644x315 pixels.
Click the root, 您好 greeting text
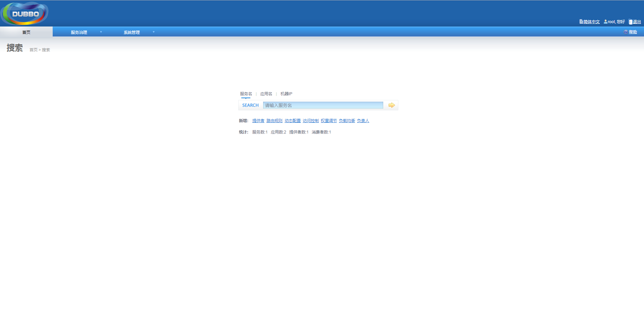616,22
